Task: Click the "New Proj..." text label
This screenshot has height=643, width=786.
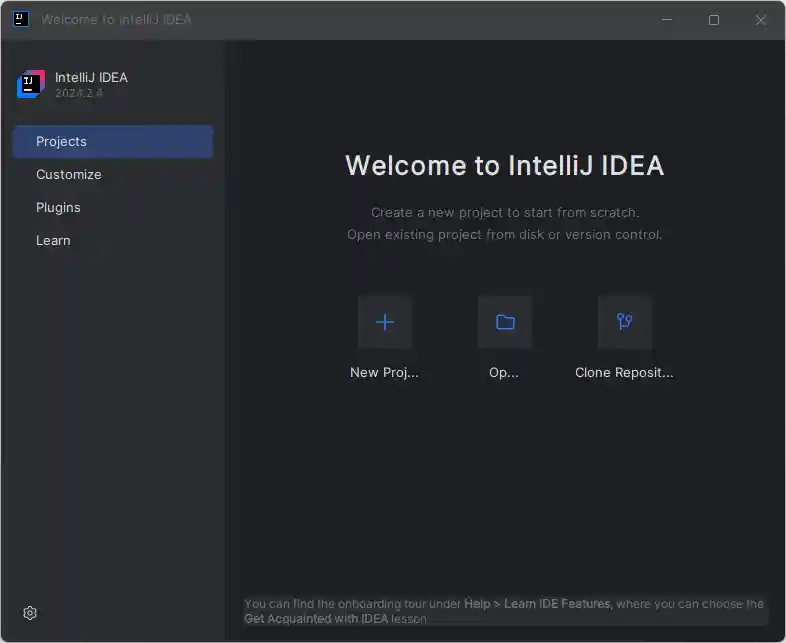Action: [x=384, y=373]
